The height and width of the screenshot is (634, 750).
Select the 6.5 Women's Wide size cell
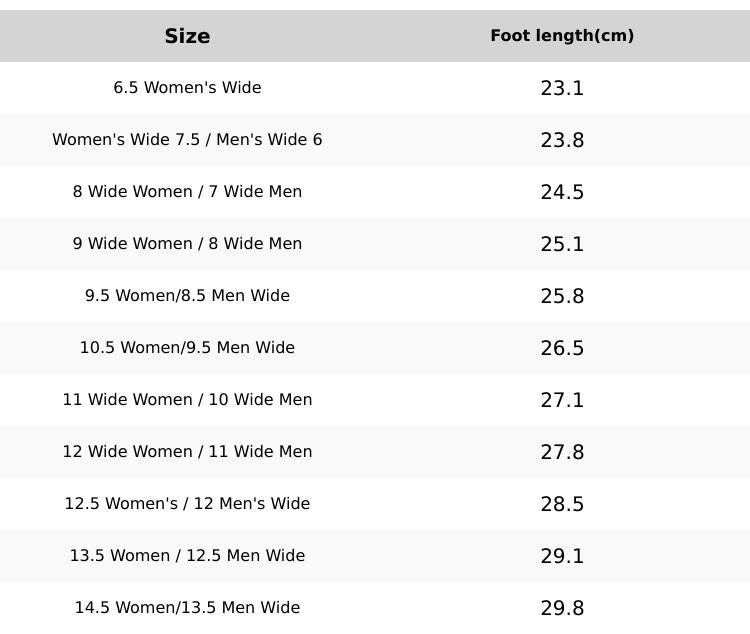tap(187, 88)
